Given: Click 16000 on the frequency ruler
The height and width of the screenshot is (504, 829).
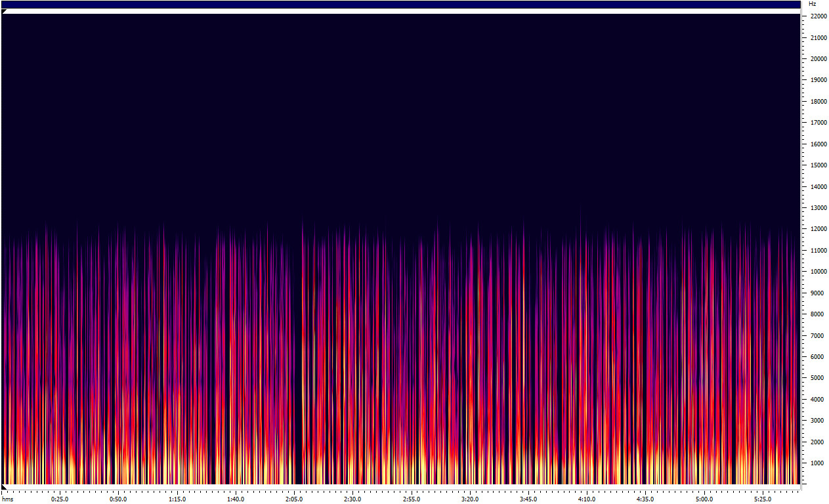Looking at the screenshot, I should 818,144.
